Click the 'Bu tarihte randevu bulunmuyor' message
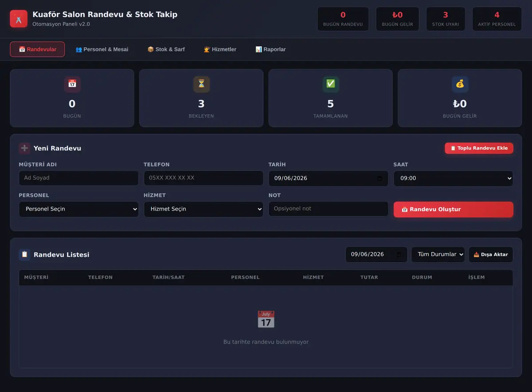The width and height of the screenshot is (532, 392). click(266, 342)
